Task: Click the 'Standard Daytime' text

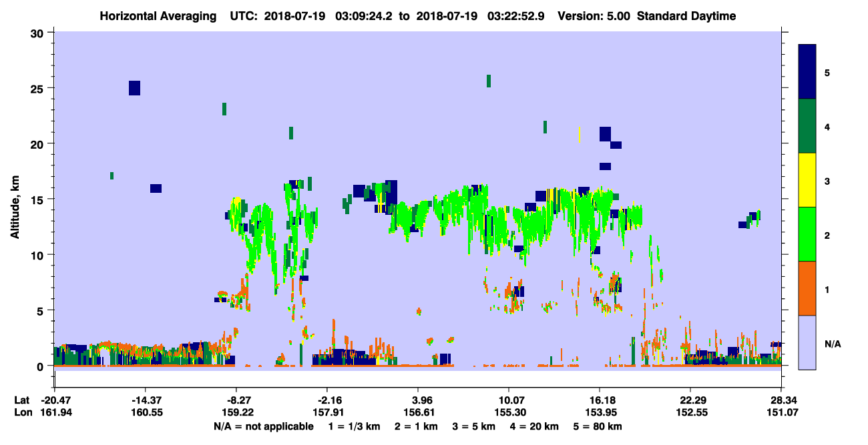Action: click(686, 16)
